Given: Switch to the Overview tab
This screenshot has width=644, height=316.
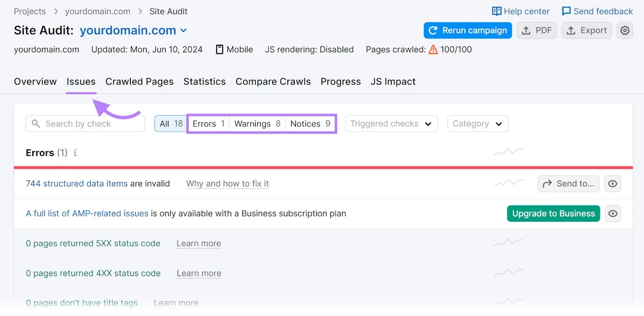Looking at the screenshot, I should tap(35, 82).
